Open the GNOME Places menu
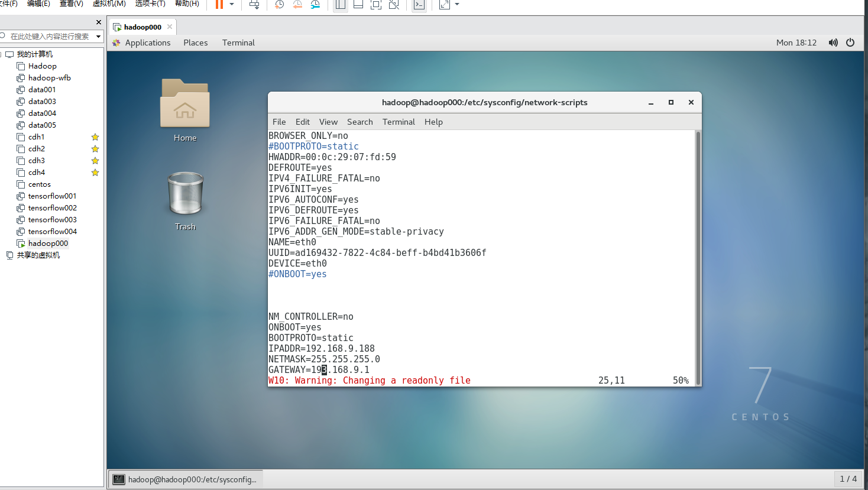The width and height of the screenshot is (868, 490). click(196, 43)
